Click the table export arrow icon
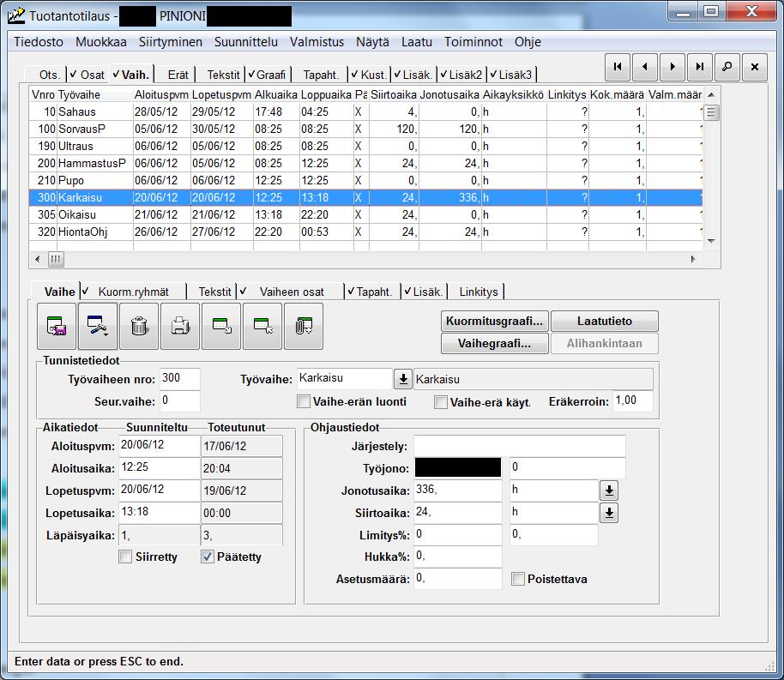This screenshot has height=680, width=784. pyautogui.click(x=221, y=326)
